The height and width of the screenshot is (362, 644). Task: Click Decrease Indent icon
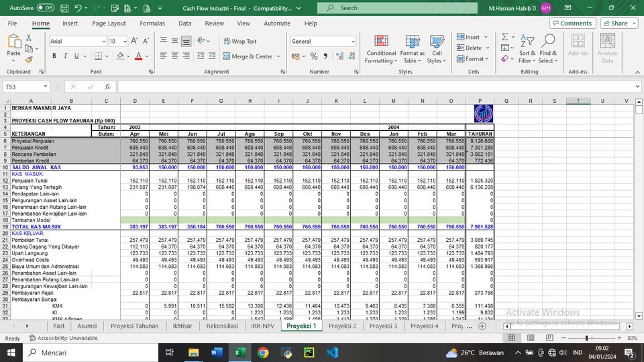201,56
